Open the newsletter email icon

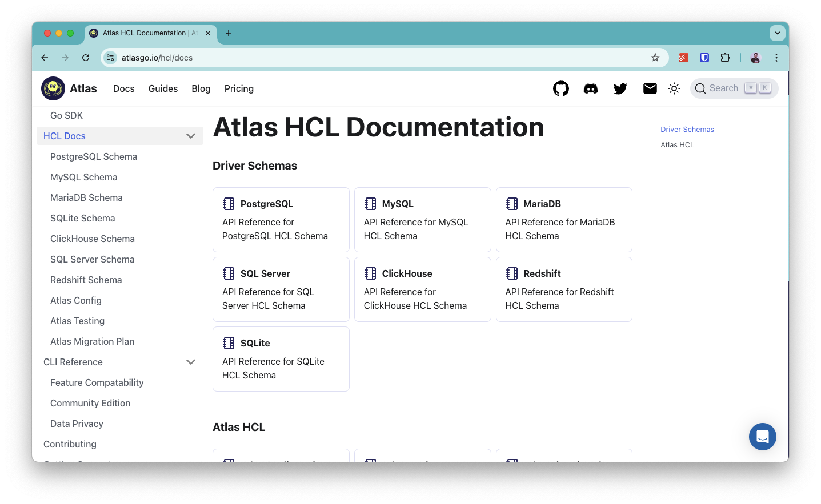pyautogui.click(x=650, y=88)
